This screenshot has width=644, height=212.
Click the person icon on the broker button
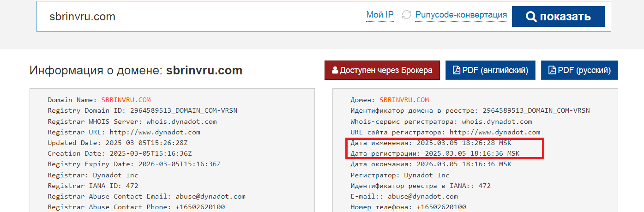(335, 70)
